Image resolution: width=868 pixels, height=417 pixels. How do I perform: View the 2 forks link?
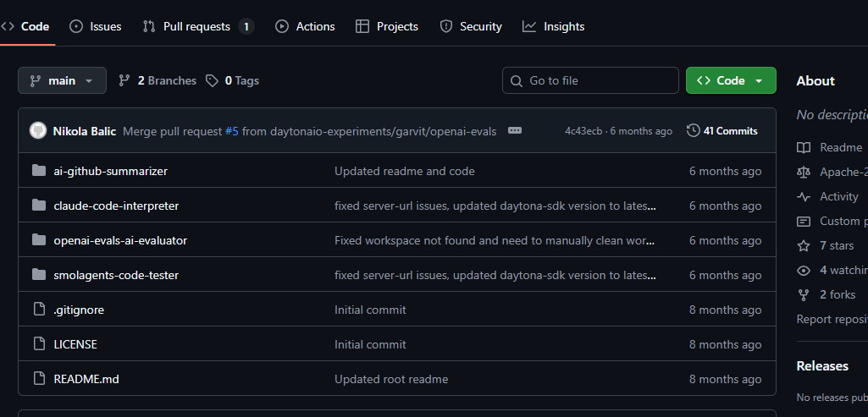838,294
